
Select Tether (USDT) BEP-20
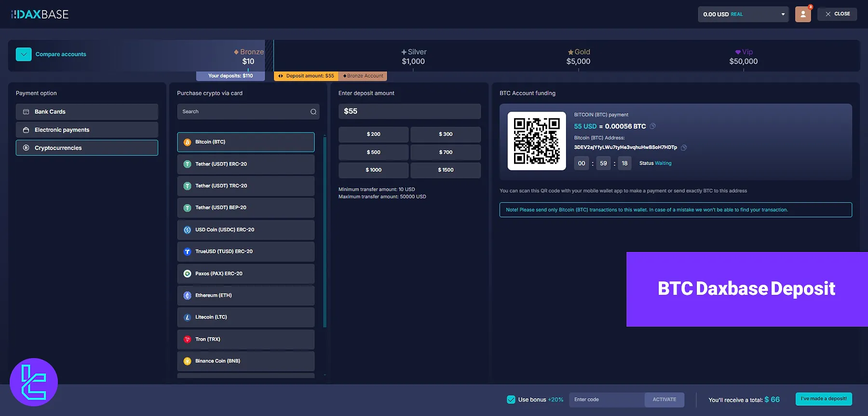point(246,208)
